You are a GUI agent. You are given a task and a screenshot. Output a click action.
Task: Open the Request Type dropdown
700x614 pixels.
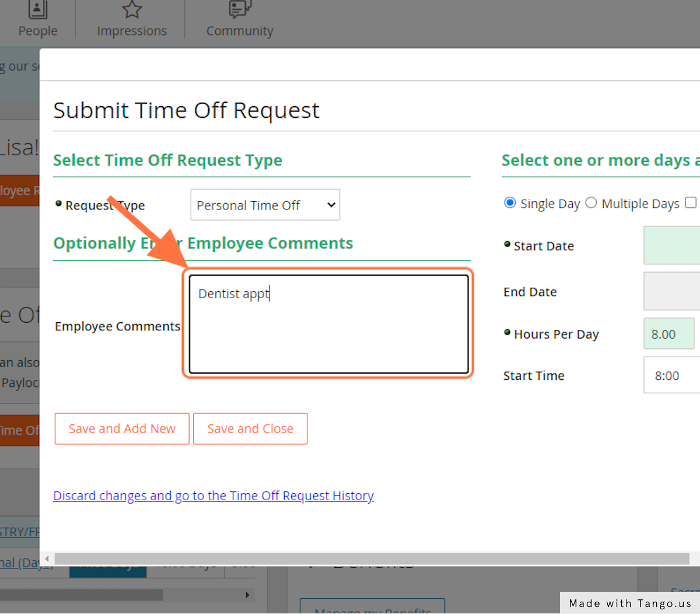pyautogui.click(x=265, y=205)
